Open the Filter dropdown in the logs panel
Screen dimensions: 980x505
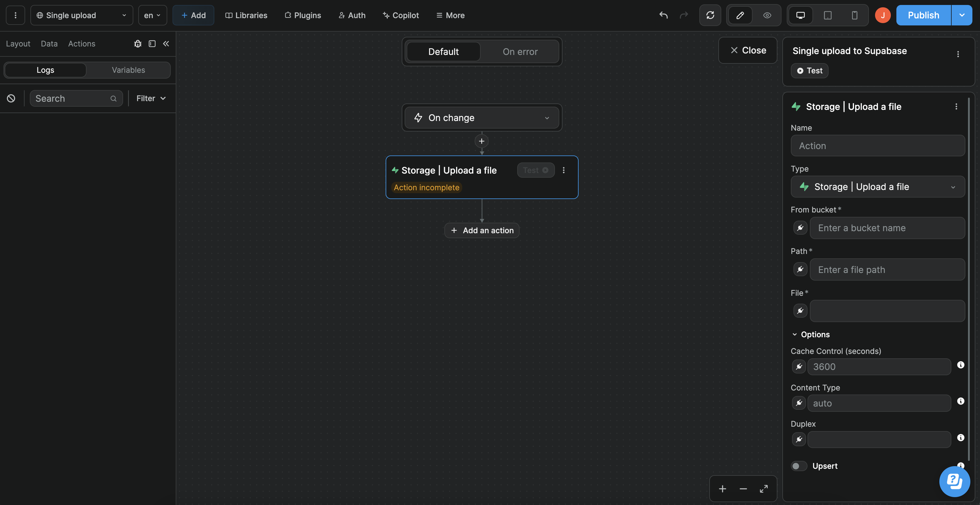coord(150,98)
